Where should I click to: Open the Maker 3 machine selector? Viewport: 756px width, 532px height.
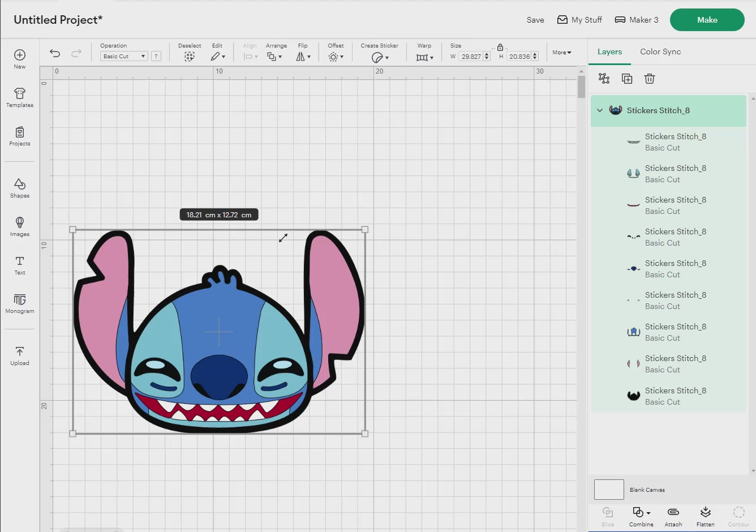(x=637, y=20)
